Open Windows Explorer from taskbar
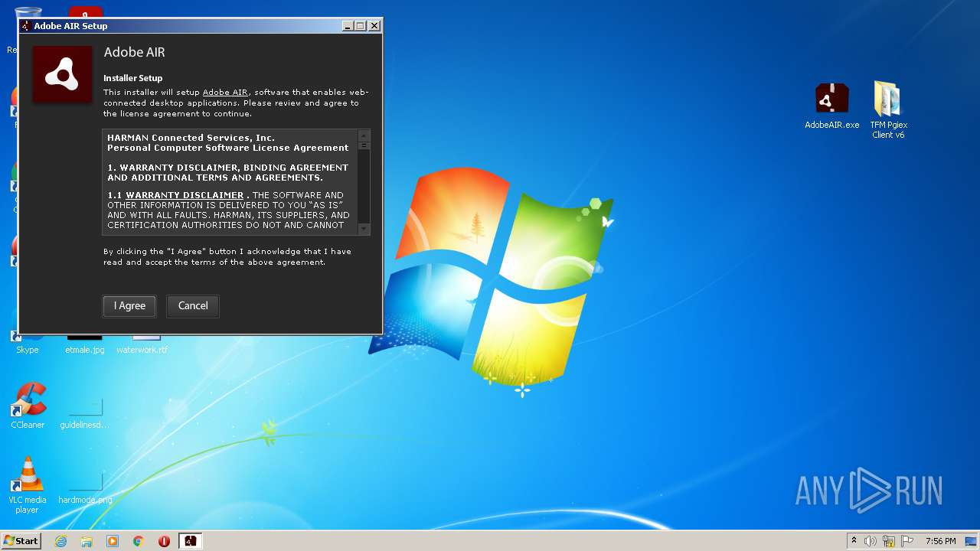The width and height of the screenshot is (980, 551). [x=87, y=541]
